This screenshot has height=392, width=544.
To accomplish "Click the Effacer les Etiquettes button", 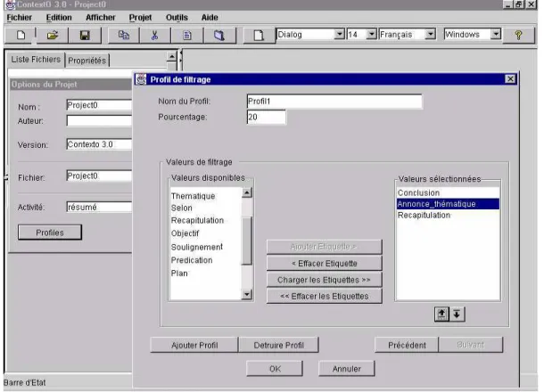I will (325, 297).
